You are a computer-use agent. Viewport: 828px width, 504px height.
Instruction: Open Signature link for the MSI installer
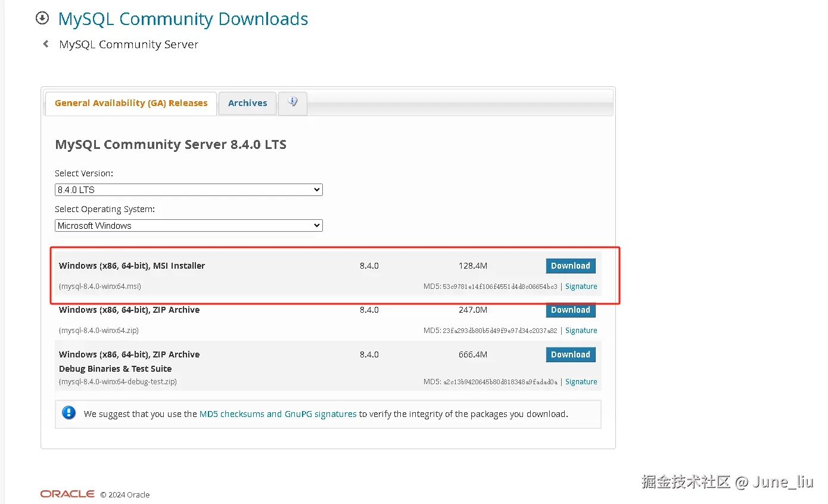pyautogui.click(x=581, y=287)
